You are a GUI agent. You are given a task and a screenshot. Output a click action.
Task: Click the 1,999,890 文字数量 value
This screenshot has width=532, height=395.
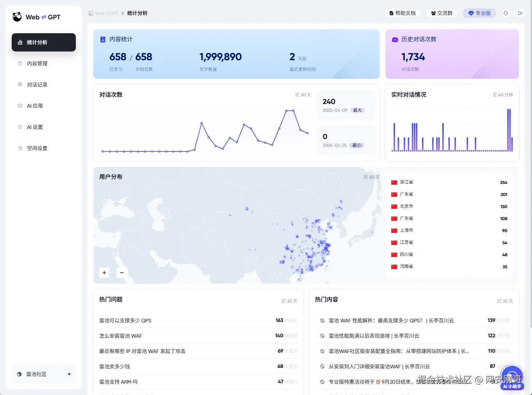point(221,57)
